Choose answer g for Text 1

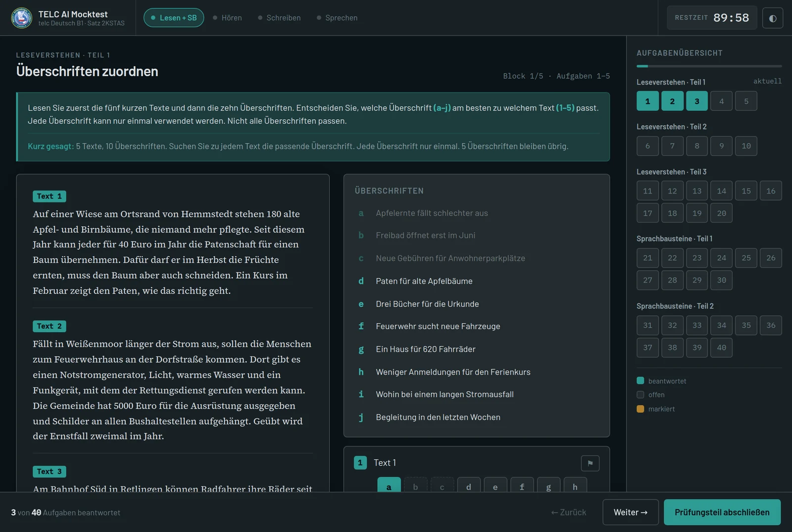tap(549, 485)
